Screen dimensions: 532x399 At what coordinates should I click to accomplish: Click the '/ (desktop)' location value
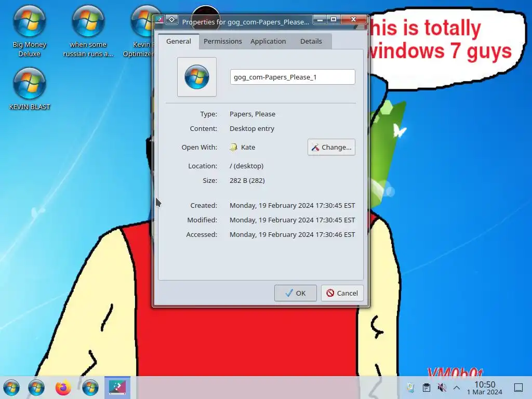pos(246,166)
